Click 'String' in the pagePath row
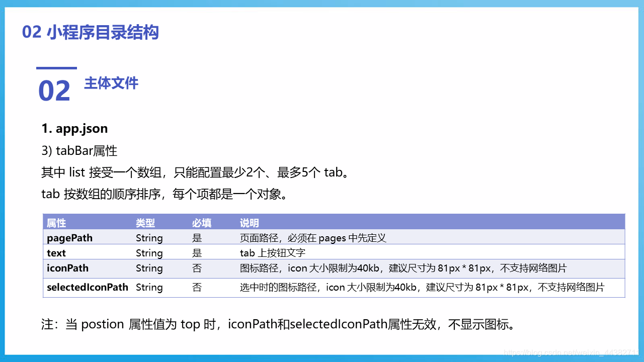Screen dimensions: 644x362 [149, 238]
